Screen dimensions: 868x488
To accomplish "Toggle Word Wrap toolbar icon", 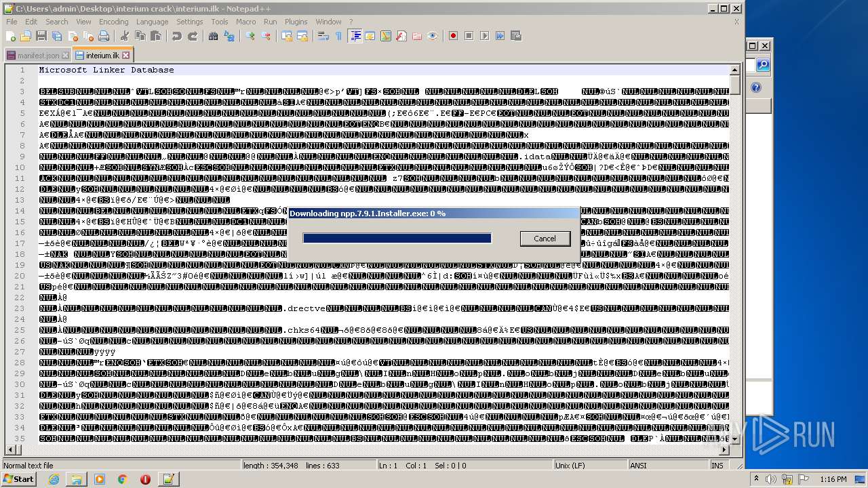I will click(323, 36).
